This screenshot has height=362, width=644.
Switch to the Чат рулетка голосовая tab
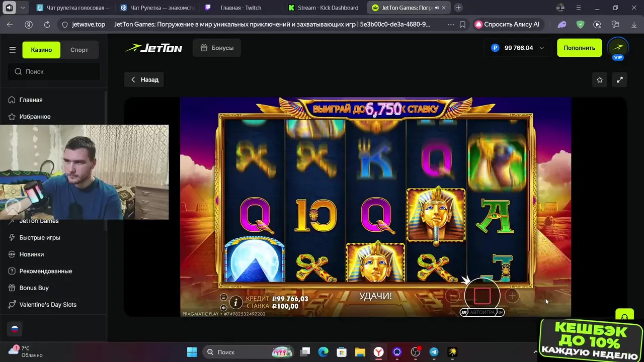[73, 8]
